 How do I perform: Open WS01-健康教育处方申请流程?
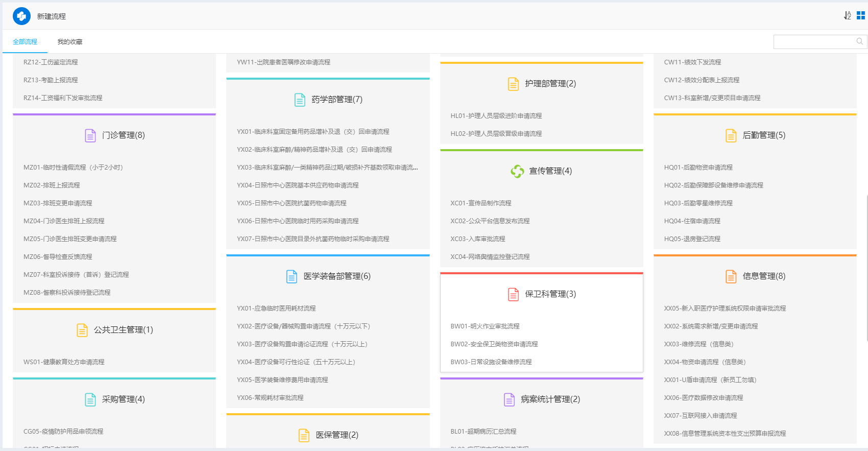[x=64, y=362]
